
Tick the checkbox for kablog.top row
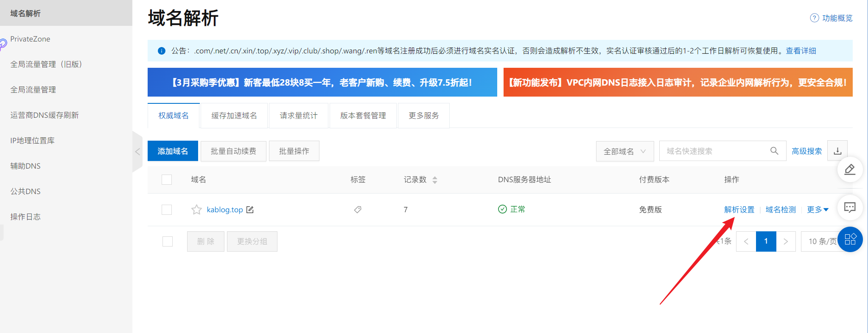[167, 210]
